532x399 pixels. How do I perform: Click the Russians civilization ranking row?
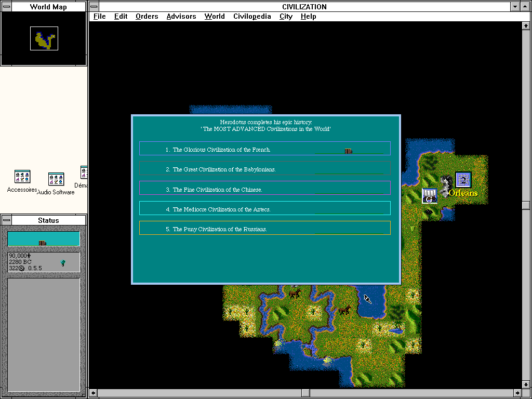coord(264,228)
